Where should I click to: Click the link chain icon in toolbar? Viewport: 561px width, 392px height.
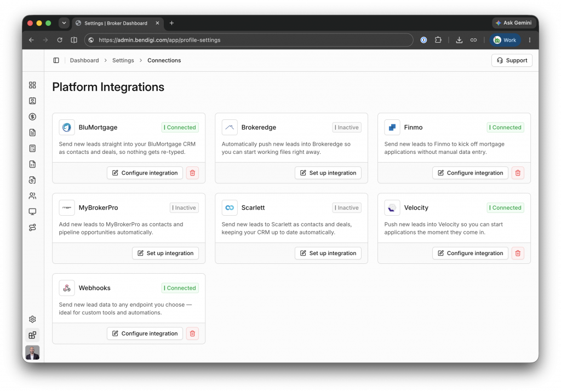(473, 40)
